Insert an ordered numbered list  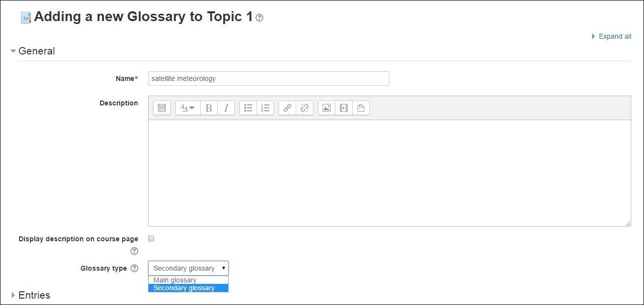click(265, 108)
